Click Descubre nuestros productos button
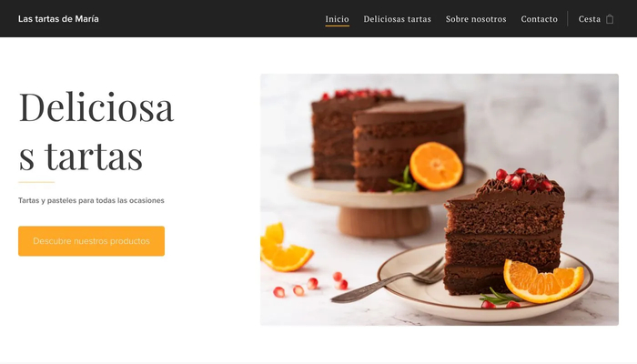637x364 pixels. click(91, 241)
